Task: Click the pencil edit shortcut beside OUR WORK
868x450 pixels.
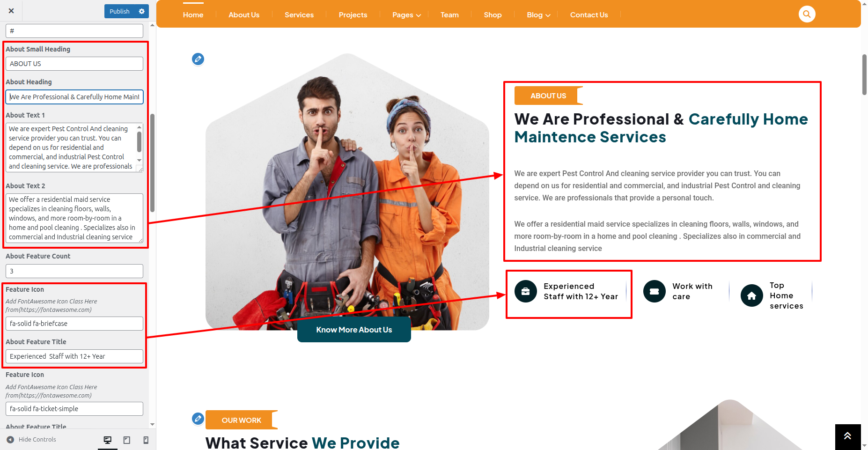Action: pyautogui.click(x=198, y=418)
